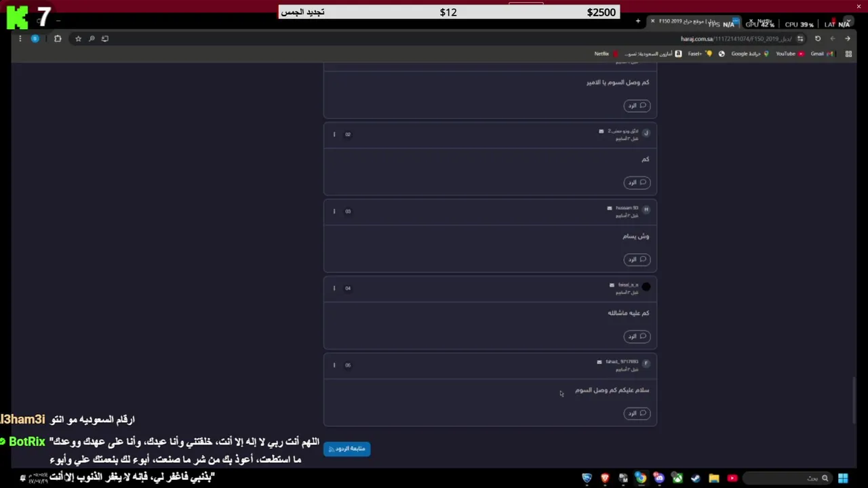Image resolution: width=868 pixels, height=488 pixels.
Task: Click the blue follow replies button
Action: [x=347, y=449]
